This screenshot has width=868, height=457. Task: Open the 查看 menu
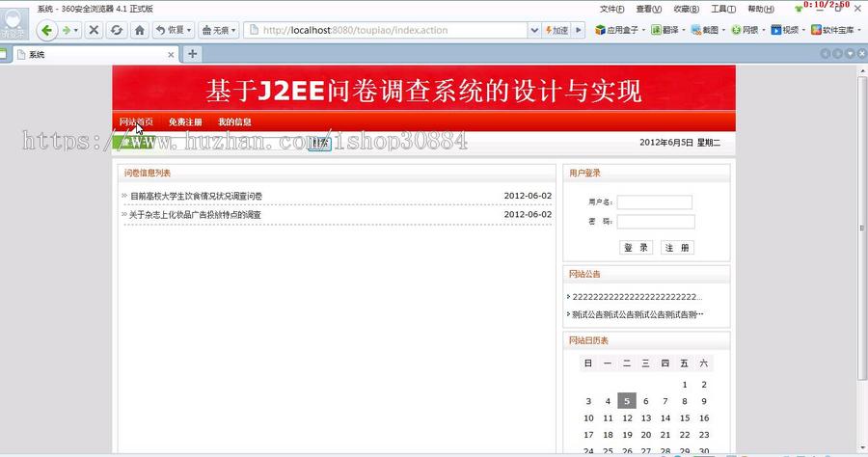[649, 9]
